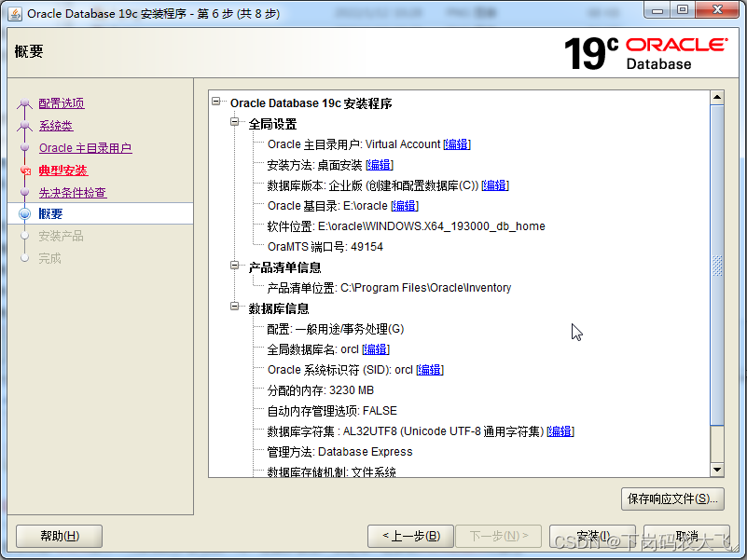Viewport: 747px width, 560px height.
Task: Click the Java icon in the title bar
Action: (15, 14)
